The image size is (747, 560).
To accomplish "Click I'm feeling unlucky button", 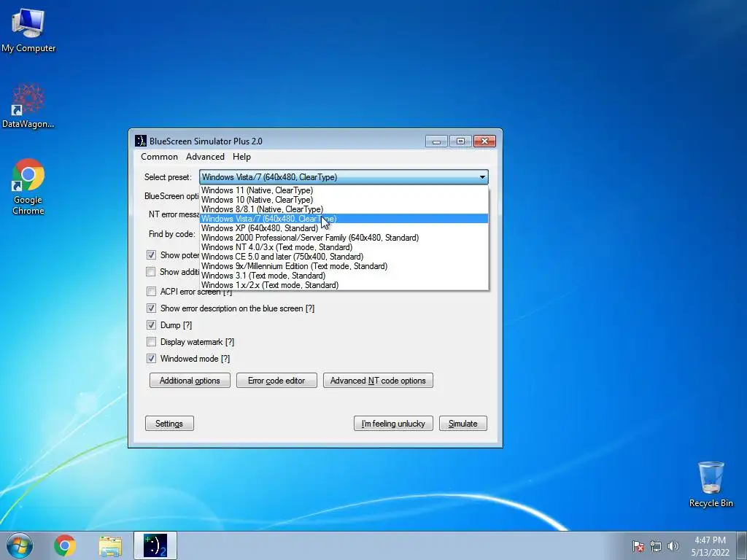I will tap(393, 424).
